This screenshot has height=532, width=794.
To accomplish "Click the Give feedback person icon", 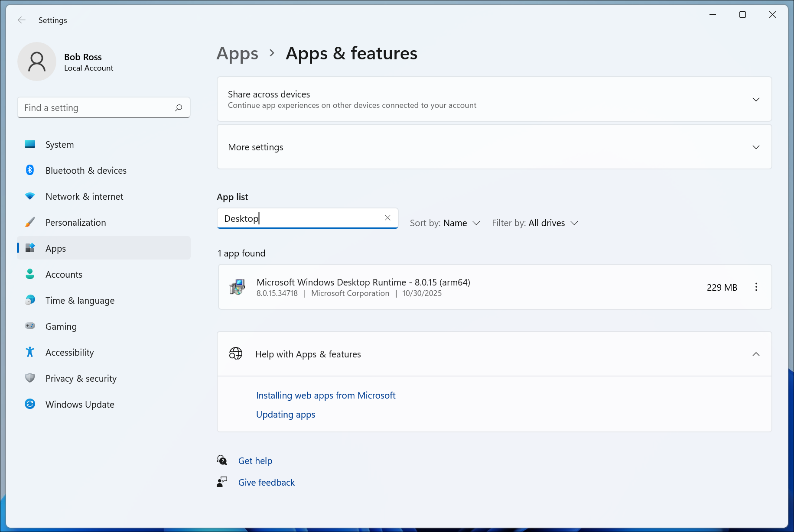I will 222,482.
